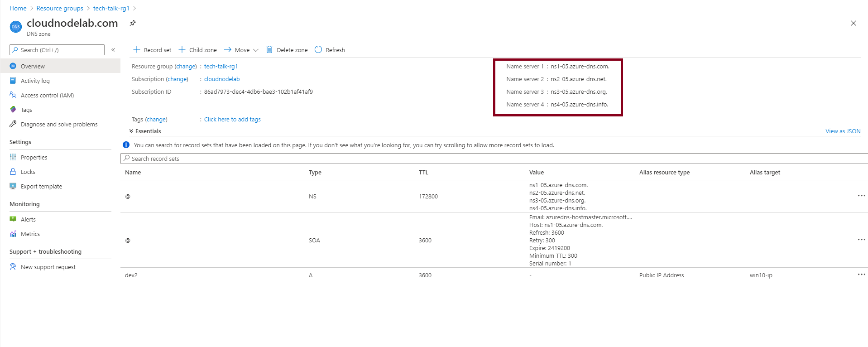Select Name server 1 value ns1-05.azure-dns.com

click(580, 66)
